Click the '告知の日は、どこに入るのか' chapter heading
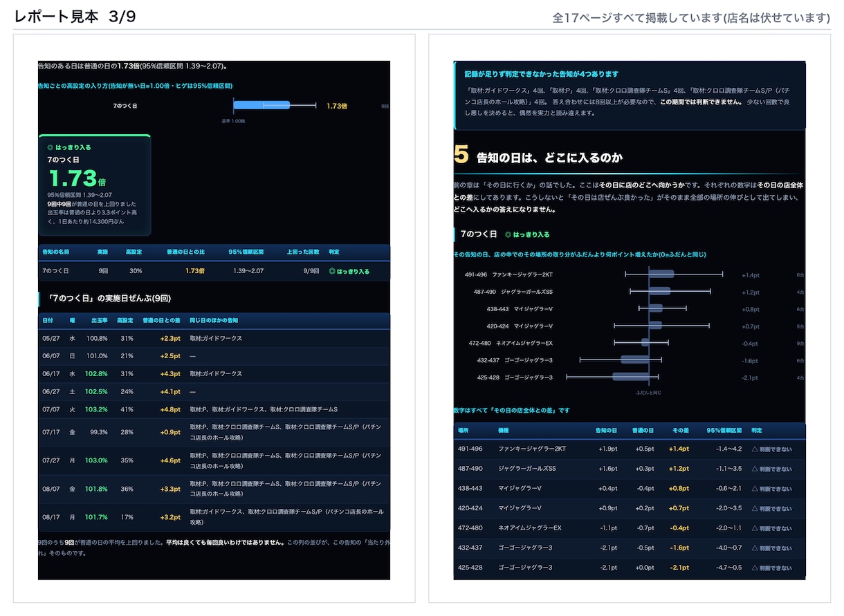This screenshot has height=616, width=844. coord(550,158)
